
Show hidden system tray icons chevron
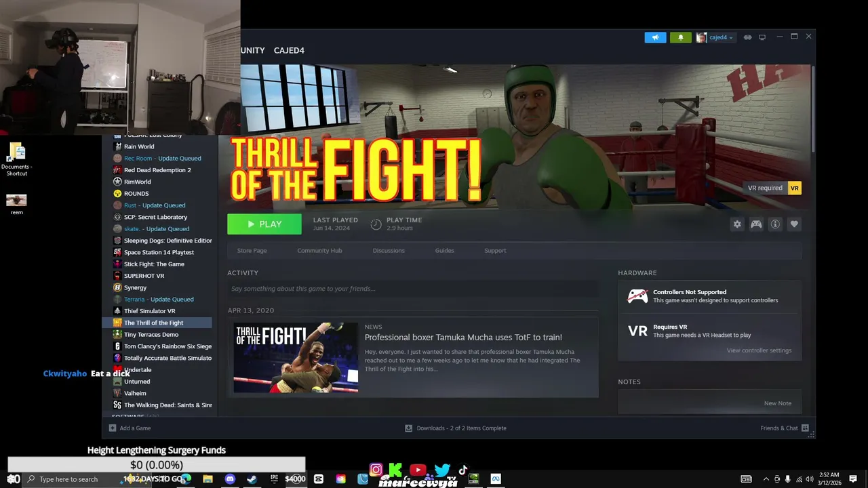click(766, 479)
